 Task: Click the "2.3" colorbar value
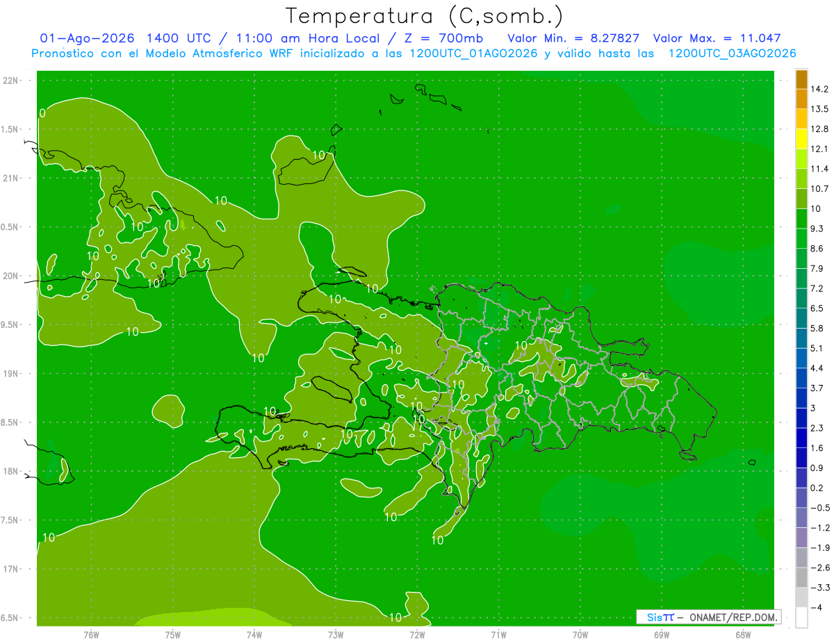pyautogui.click(x=817, y=428)
